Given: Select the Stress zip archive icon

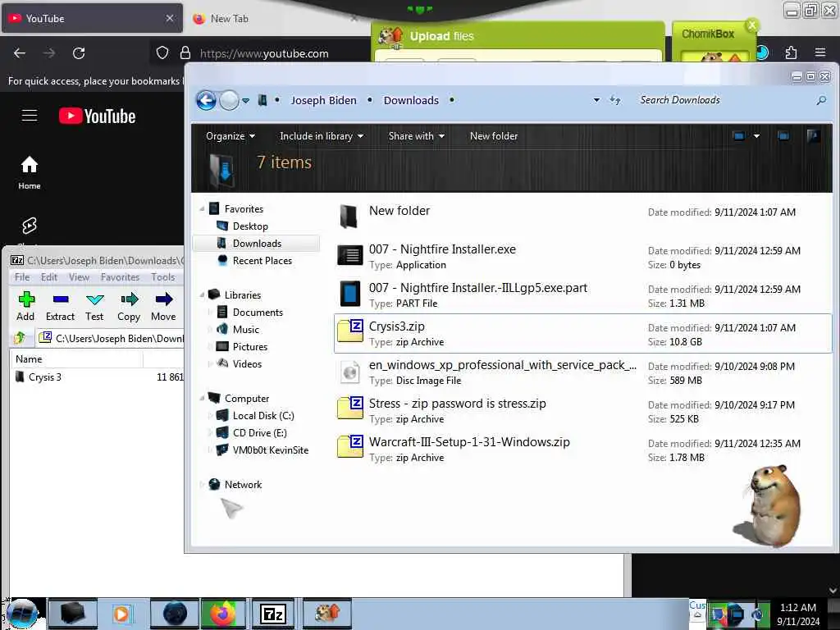Looking at the screenshot, I should [x=350, y=409].
